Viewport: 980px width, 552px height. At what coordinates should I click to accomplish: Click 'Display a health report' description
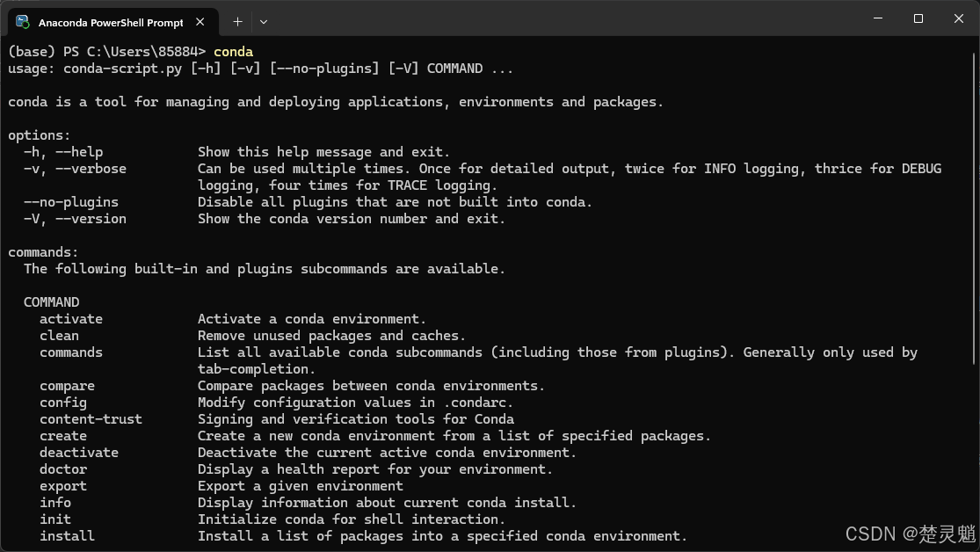click(x=375, y=469)
